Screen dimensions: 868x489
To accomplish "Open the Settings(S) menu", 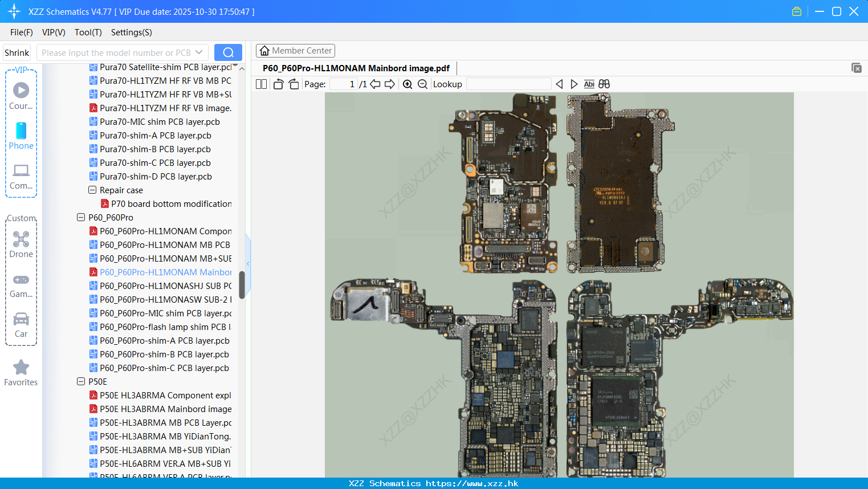I will pyautogui.click(x=132, y=32).
